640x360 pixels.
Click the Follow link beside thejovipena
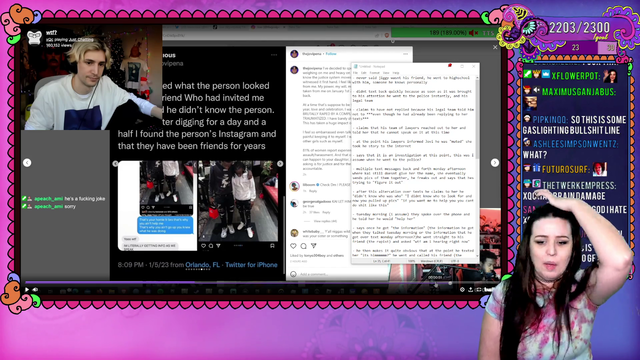(x=331, y=54)
